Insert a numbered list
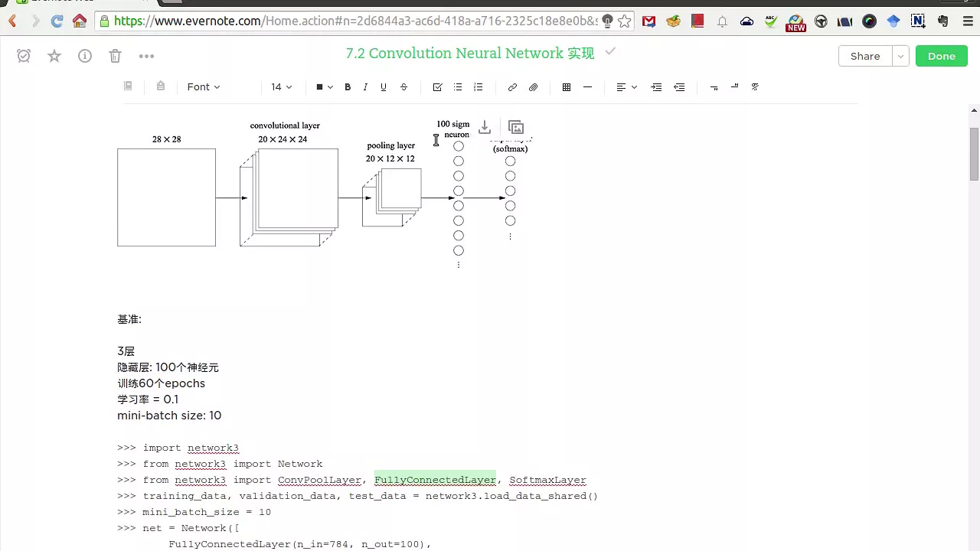The height and width of the screenshot is (551, 980). click(479, 87)
